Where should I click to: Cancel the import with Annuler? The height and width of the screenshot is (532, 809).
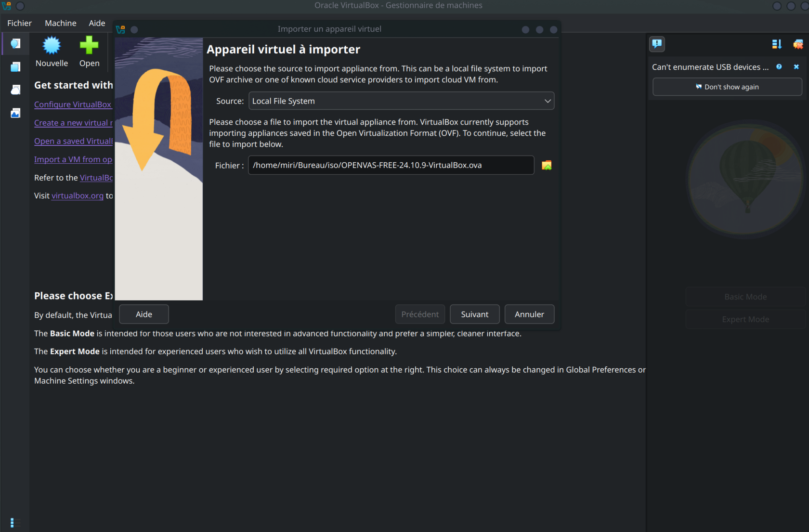(x=529, y=314)
